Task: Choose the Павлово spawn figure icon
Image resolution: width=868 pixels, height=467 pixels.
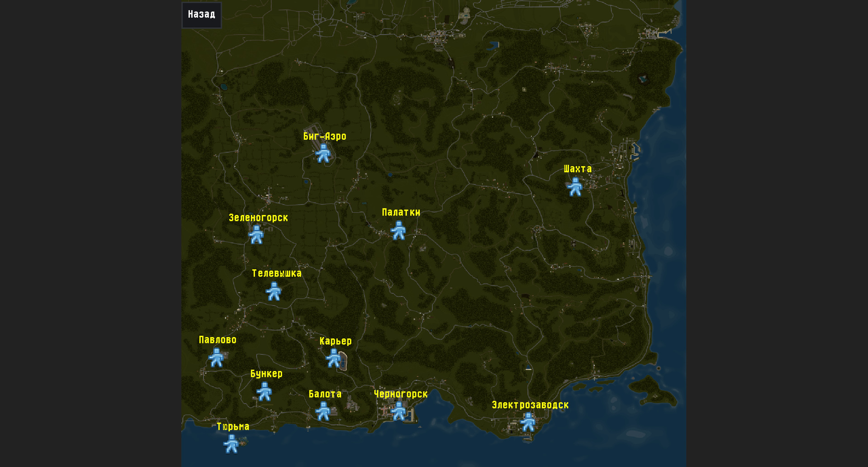Action: (x=216, y=357)
